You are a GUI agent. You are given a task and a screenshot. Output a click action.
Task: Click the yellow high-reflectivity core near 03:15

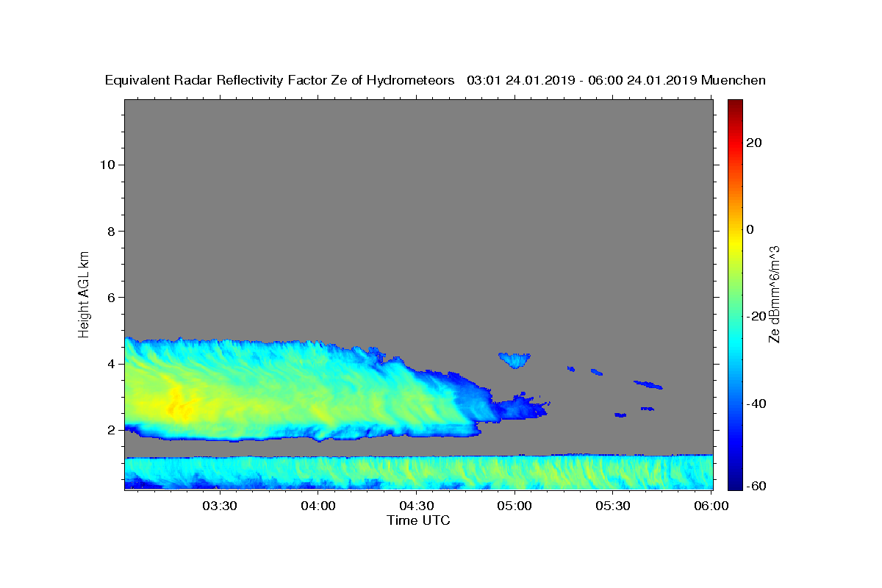coord(179,405)
